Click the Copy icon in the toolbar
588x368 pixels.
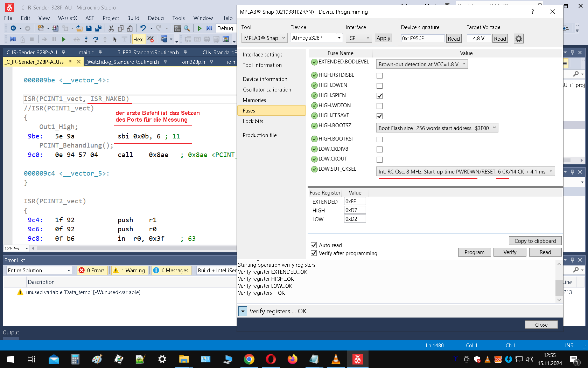tap(121, 28)
